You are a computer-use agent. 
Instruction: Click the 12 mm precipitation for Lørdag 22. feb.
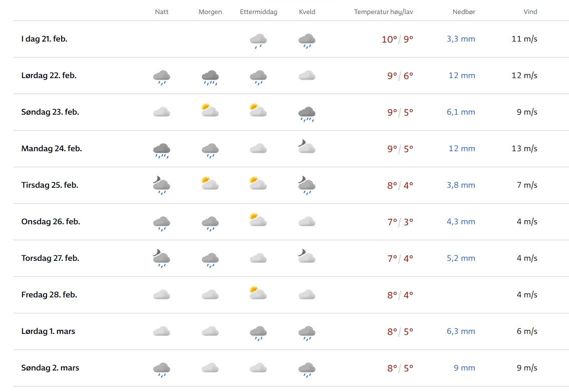pos(461,76)
